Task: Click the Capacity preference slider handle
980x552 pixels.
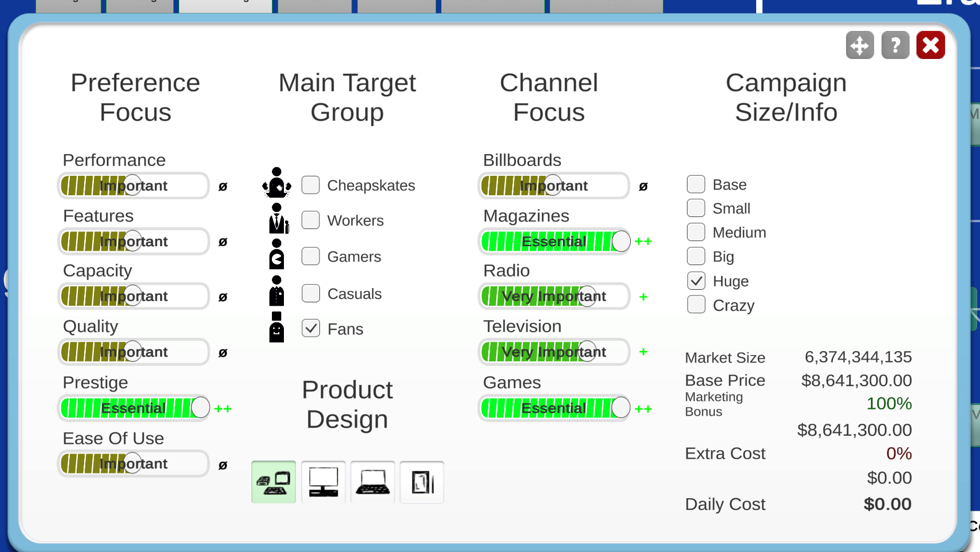Action: [x=133, y=296]
